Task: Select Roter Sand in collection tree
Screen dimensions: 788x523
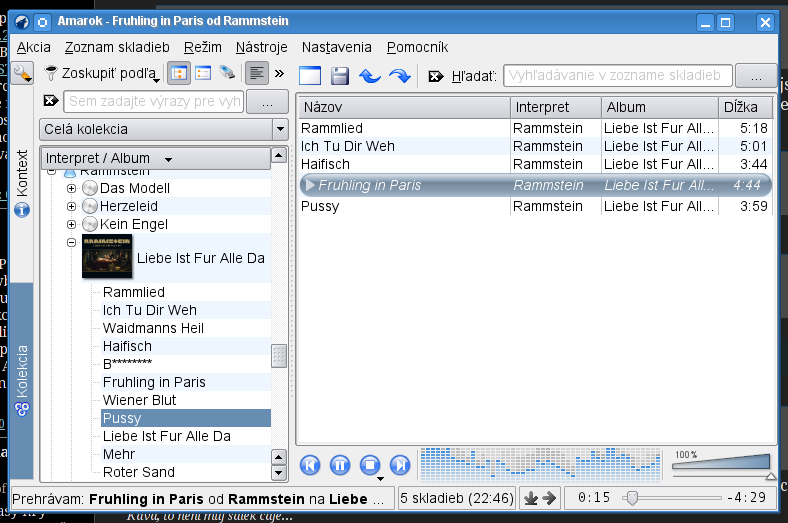Action: pyautogui.click(x=139, y=472)
